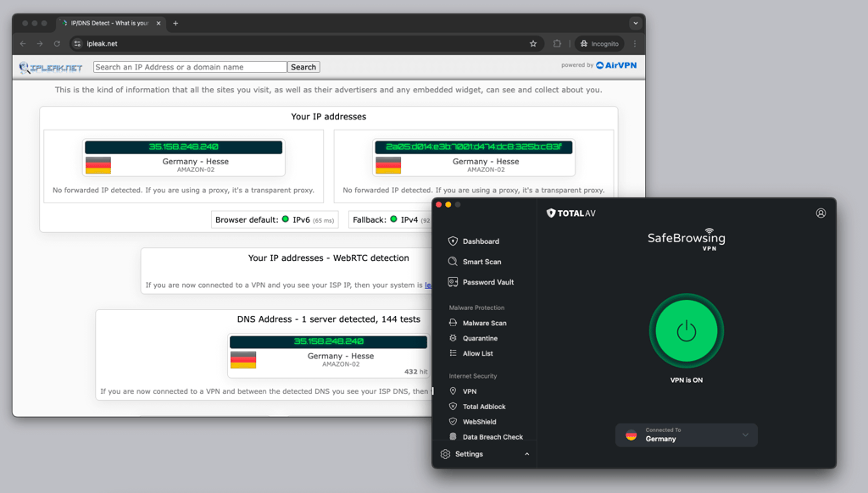Viewport: 868px width, 493px height.
Task: Focus the IP address search input field
Action: (x=190, y=67)
